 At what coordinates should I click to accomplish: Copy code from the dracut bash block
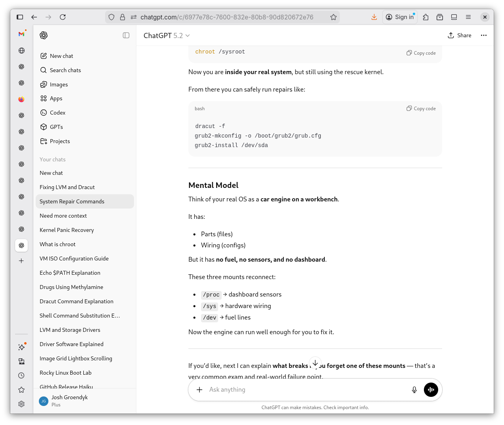(x=421, y=109)
